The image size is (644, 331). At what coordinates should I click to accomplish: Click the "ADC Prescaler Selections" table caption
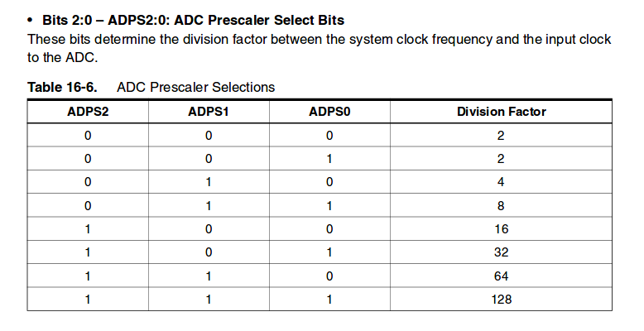point(196,87)
